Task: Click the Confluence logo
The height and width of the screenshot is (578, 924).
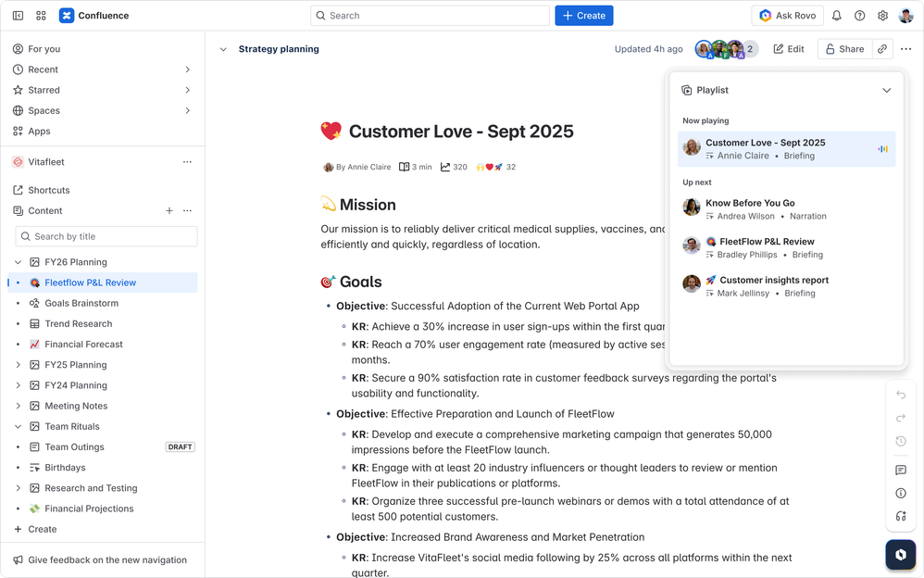Action: click(x=67, y=16)
